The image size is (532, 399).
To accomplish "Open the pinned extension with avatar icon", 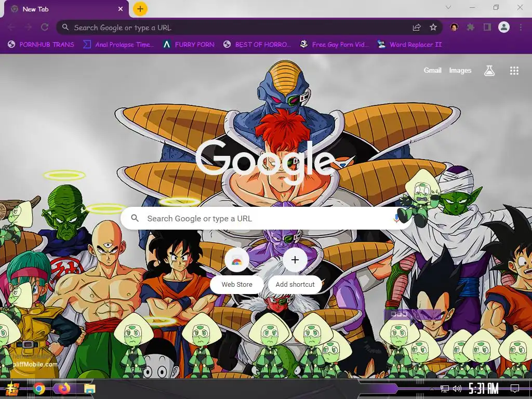I will click(x=454, y=27).
